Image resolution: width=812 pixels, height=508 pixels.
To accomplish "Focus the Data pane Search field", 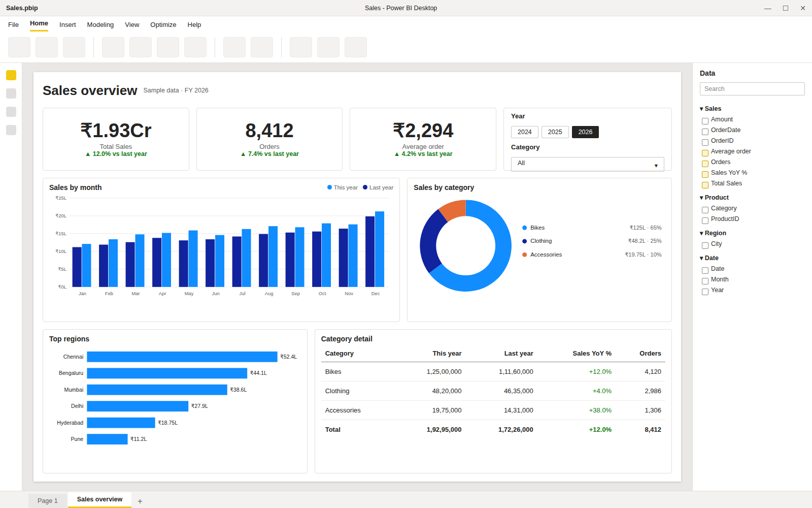I will click(752, 89).
